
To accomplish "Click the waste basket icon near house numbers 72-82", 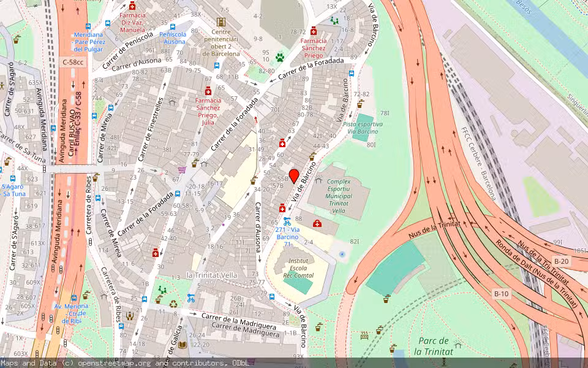I will point(360,105).
